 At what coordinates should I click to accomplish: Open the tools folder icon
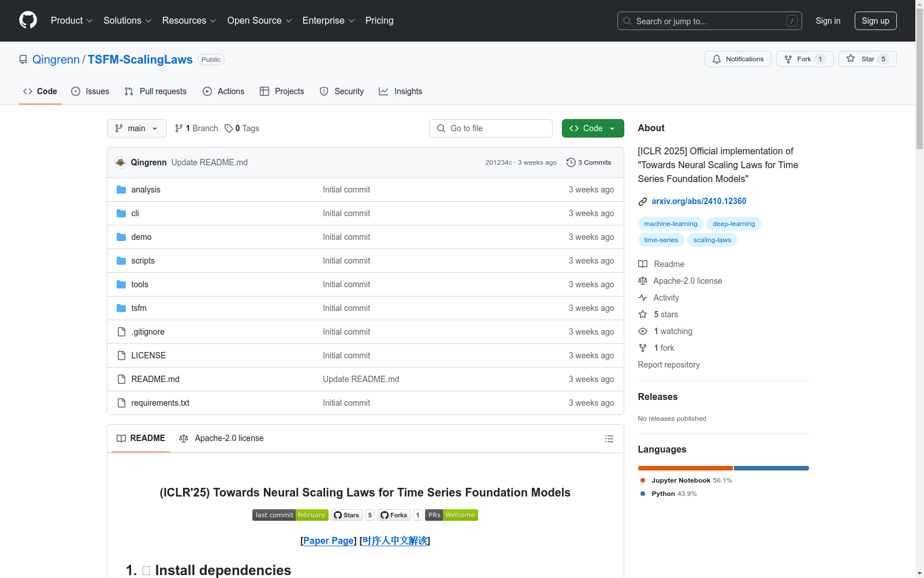click(x=121, y=284)
